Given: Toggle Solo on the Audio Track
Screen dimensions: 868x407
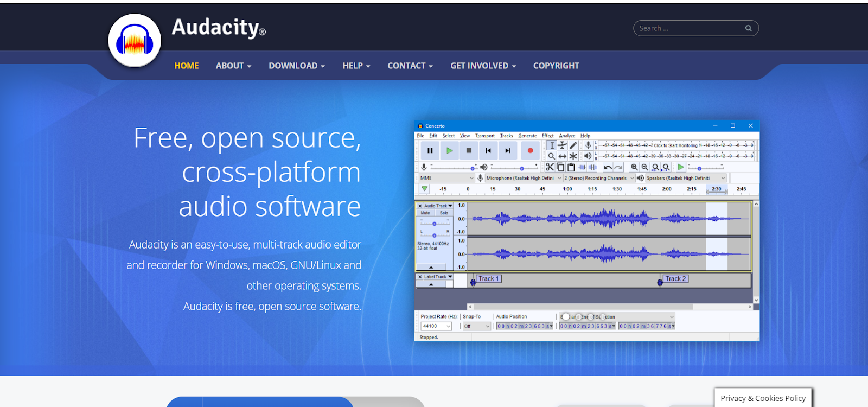Looking at the screenshot, I should coord(444,213).
